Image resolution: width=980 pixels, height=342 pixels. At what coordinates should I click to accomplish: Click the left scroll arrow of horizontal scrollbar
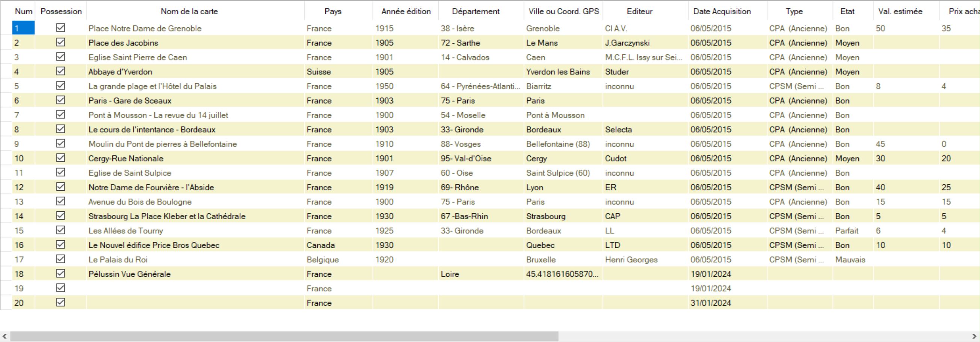pos(5,336)
